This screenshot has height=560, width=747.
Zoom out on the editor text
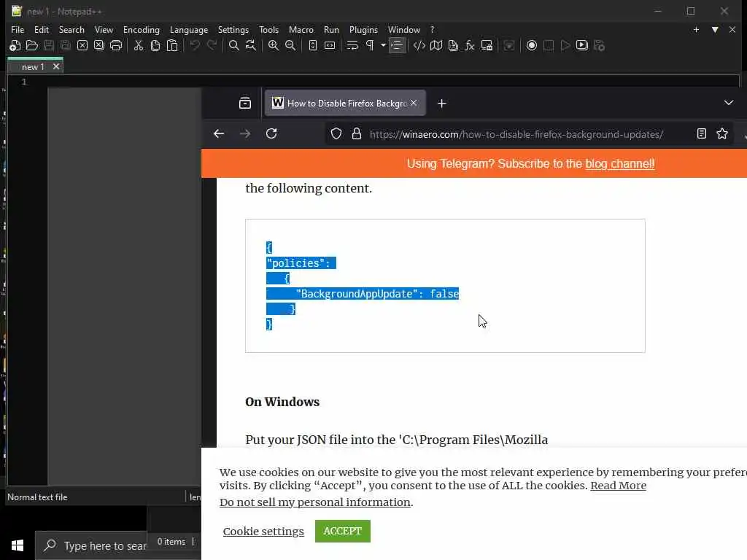[290, 46]
